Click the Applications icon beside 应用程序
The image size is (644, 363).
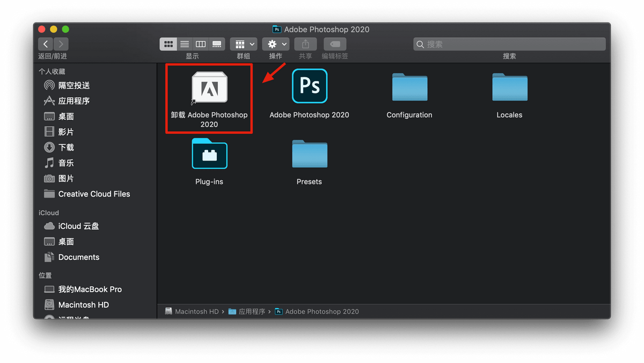[x=49, y=101]
